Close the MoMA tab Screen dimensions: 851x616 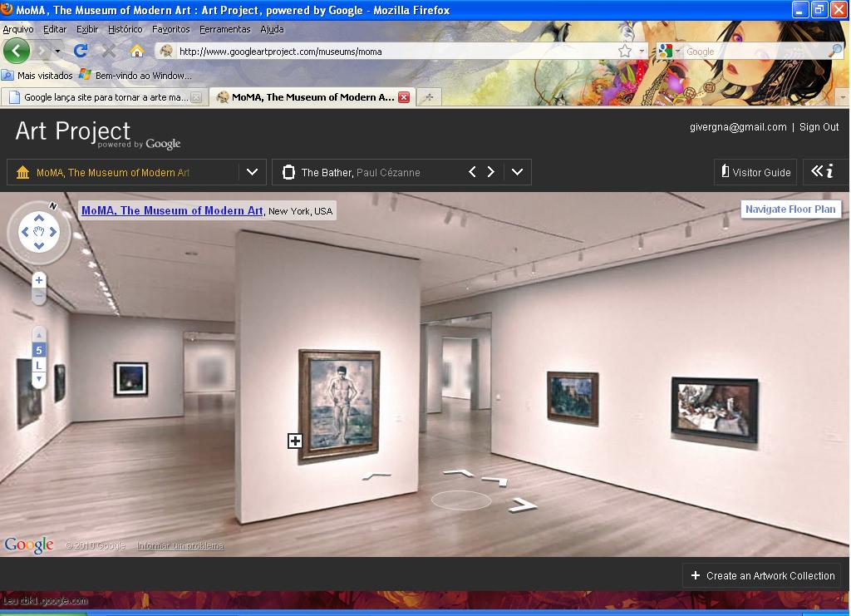point(404,97)
